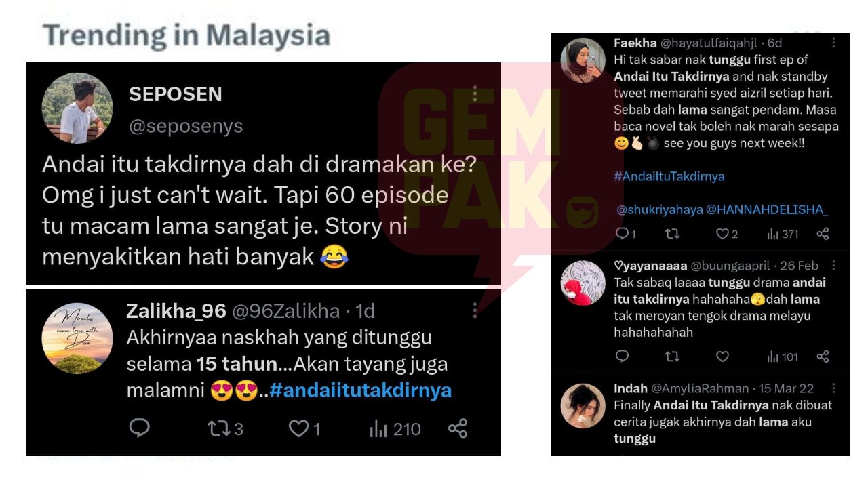
Task: Reply to Faekha's tweet
Action: click(625, 234)
